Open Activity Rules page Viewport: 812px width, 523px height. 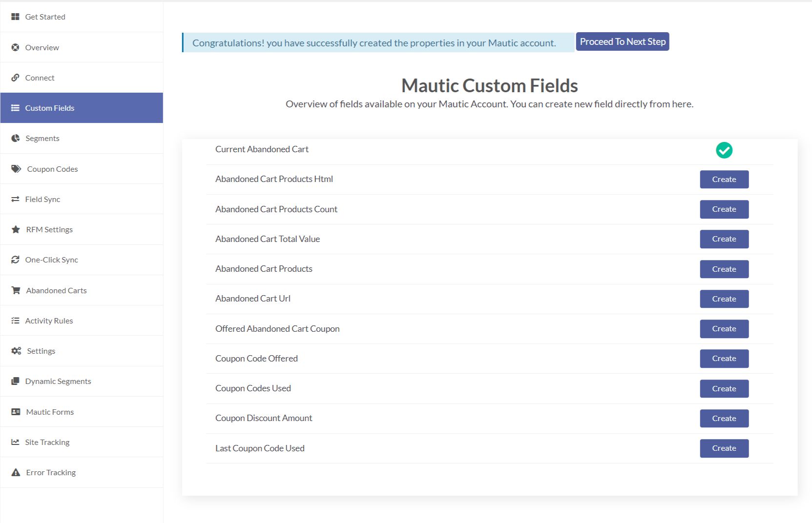pyautogui.click(x=82, y=321)
